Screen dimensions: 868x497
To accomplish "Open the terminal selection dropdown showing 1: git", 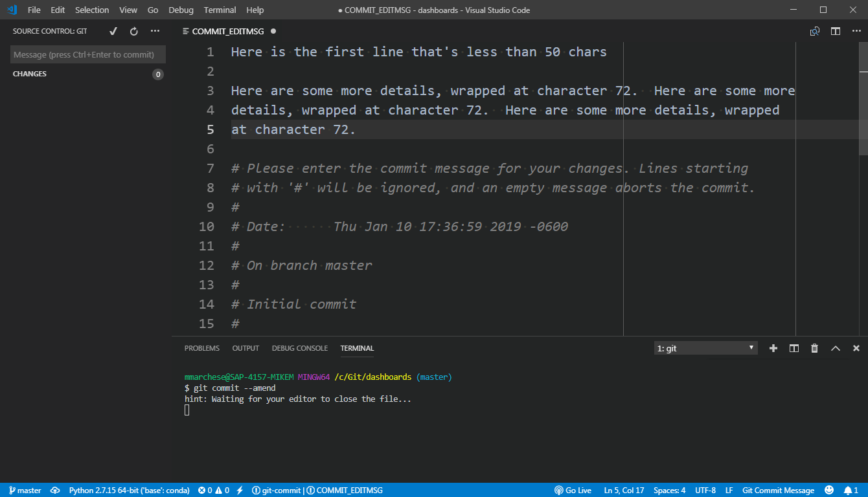I will pos(705,348).
